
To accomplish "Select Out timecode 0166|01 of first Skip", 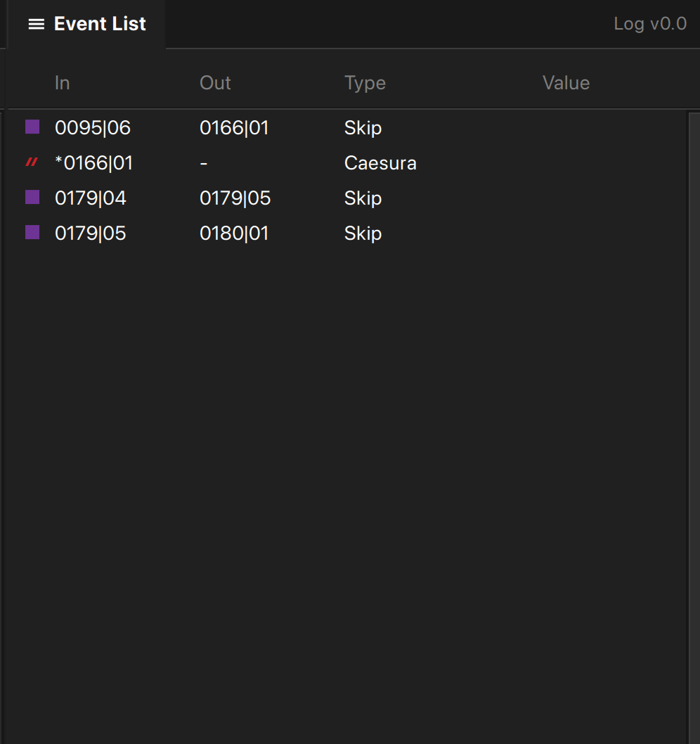I will point(234,128).
